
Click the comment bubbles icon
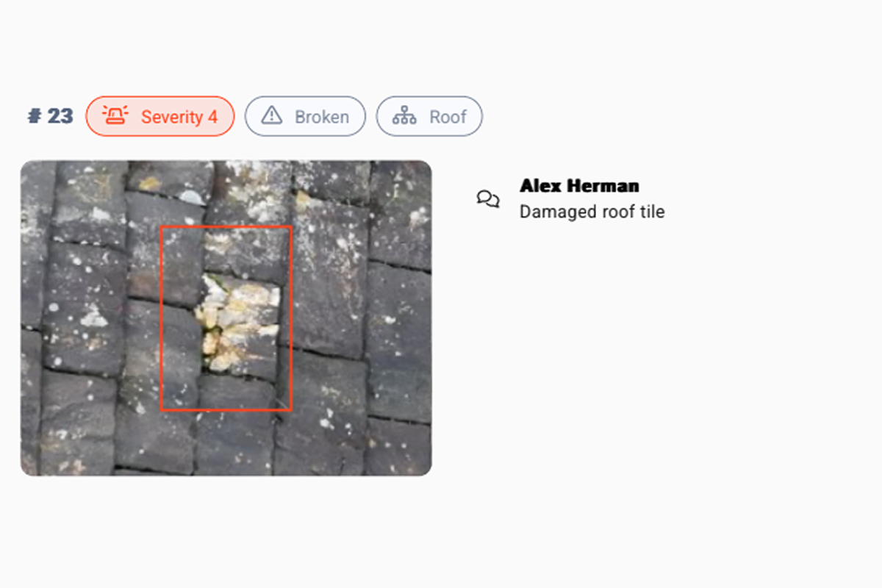click(488, 199)
